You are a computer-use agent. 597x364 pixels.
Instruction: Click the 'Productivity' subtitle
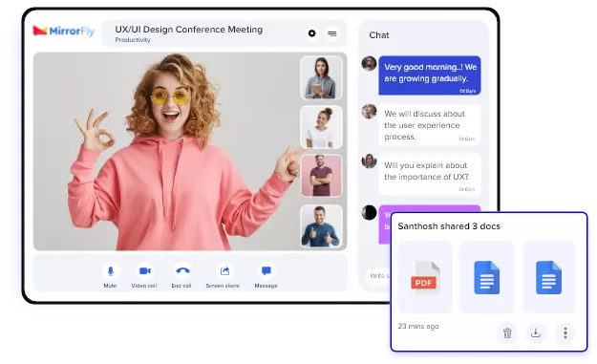[x=133, y=40]
